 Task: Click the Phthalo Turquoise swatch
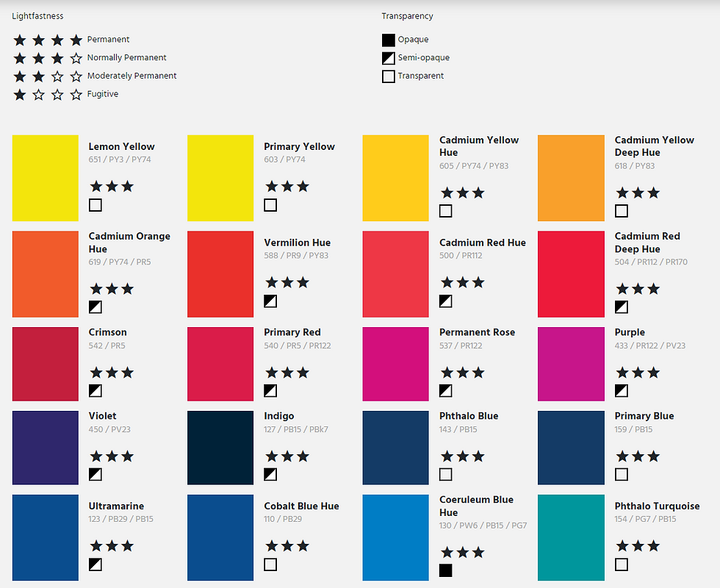tap(571, 537)
